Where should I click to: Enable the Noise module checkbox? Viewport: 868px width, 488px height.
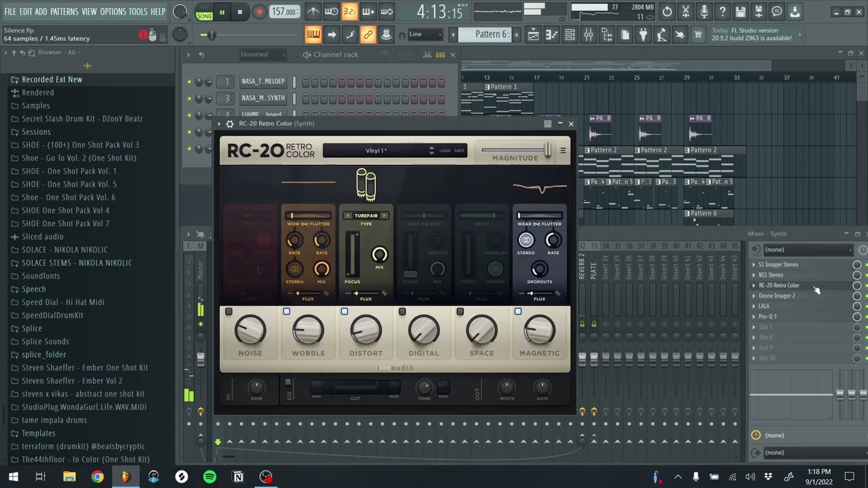pos(229,312)
